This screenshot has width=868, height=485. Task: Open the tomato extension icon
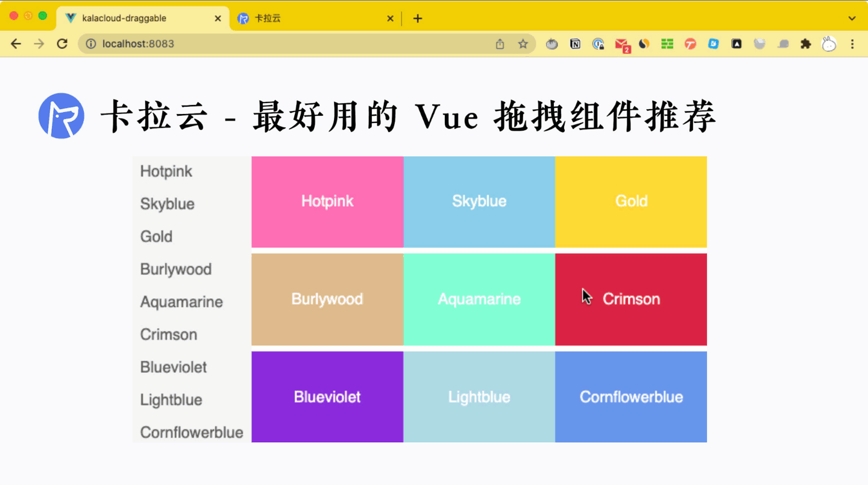[552, 43]
